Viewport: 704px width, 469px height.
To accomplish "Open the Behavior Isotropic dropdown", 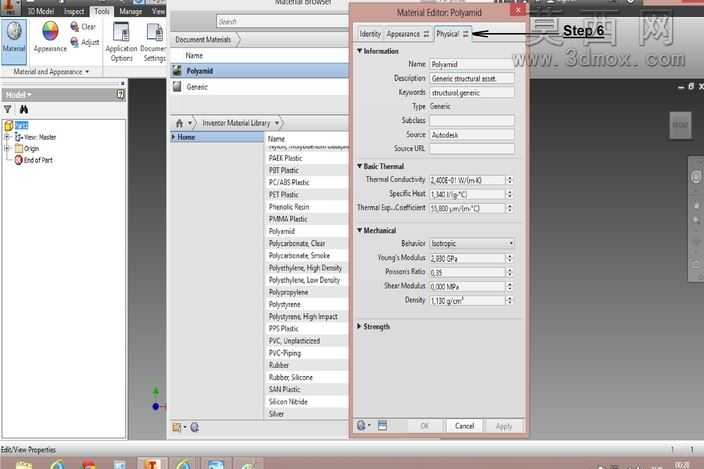I will [472, 243].
